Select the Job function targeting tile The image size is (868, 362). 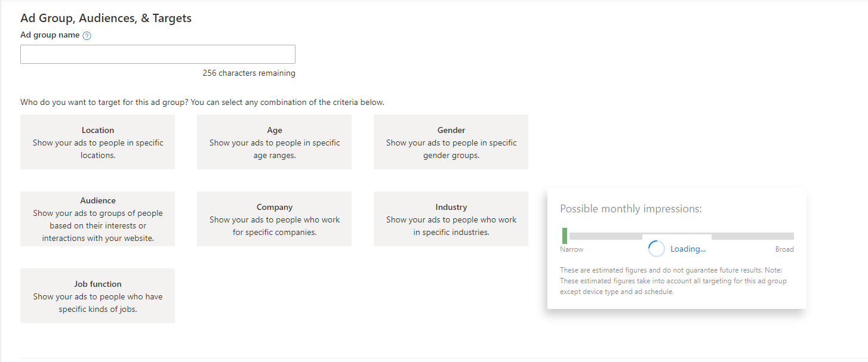[x=97, y=296]
